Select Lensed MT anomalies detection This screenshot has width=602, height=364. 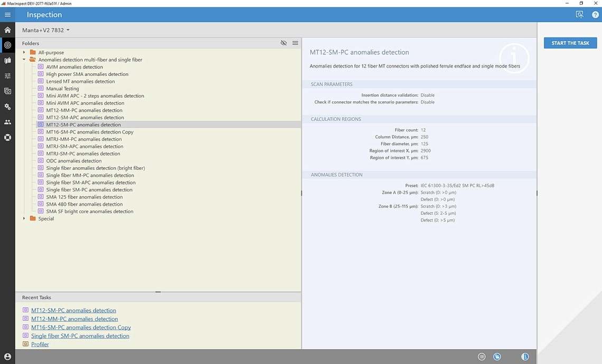pyautogui.click(x=80, y=81)
